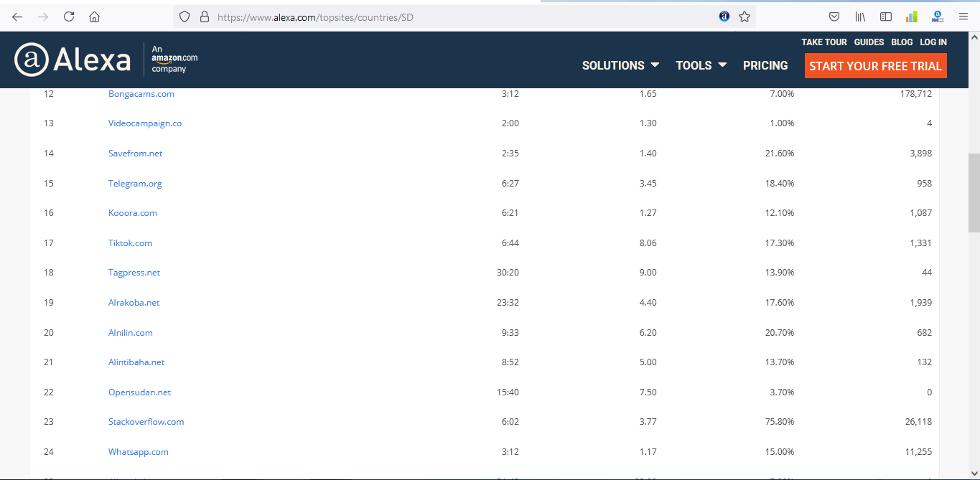Expand the SOLUTIONS dropdown
Viewport: 980px width, 480px height.
click(x=620, y=65)
